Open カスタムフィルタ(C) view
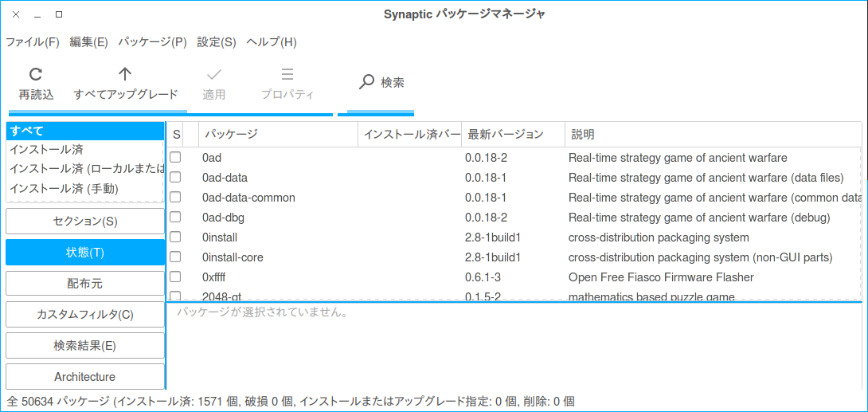Viewport: 868px width, 412px height. 85,315
